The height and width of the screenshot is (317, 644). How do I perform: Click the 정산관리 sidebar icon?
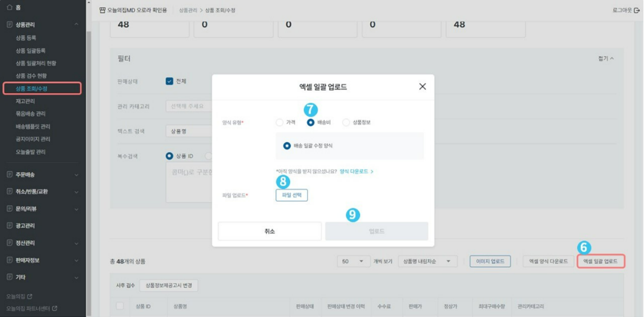(x=9, y=243)
